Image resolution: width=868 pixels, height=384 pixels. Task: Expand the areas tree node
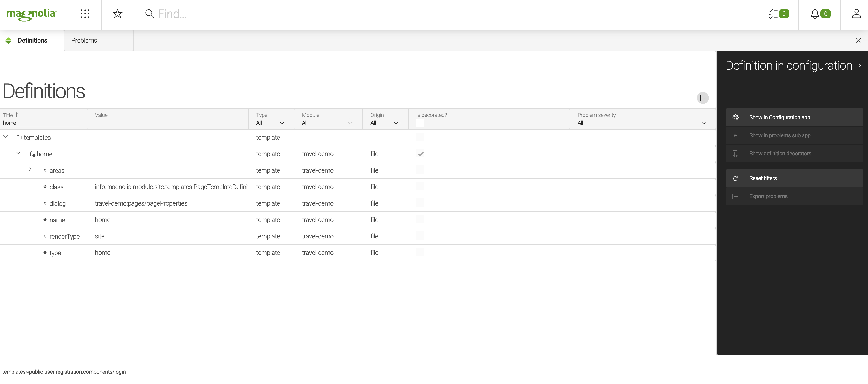tap(30, 170)
